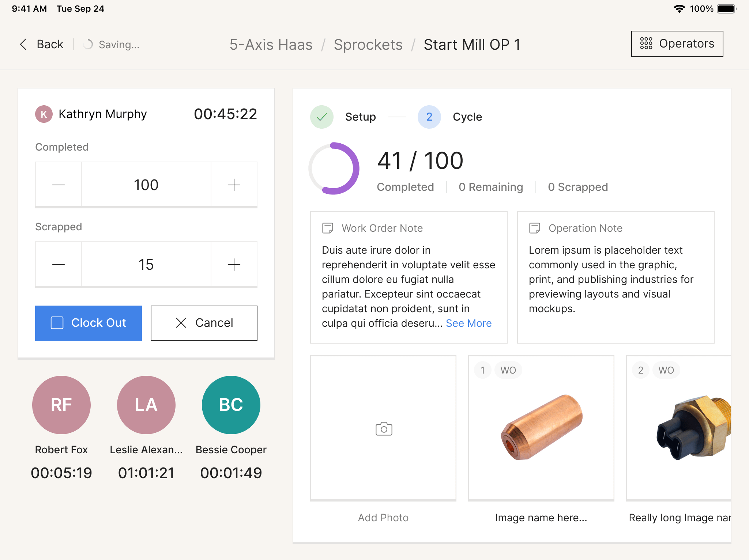Switch to the Cycle step
The height and width of the screenshot is (560, 749).
[429, 117]
